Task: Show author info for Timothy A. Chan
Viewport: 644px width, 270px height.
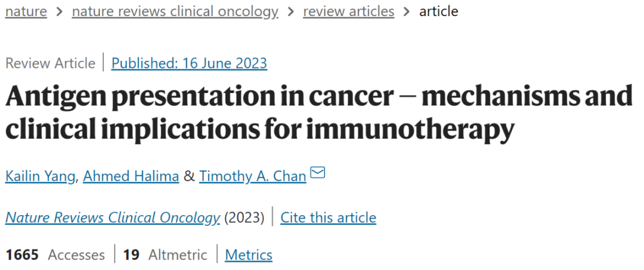Action: [252, 176]
